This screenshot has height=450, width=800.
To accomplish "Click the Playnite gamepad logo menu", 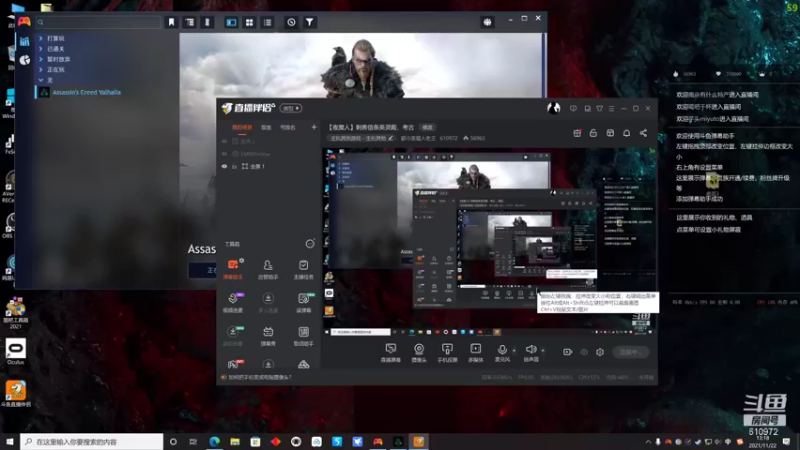I will point(24,21).
